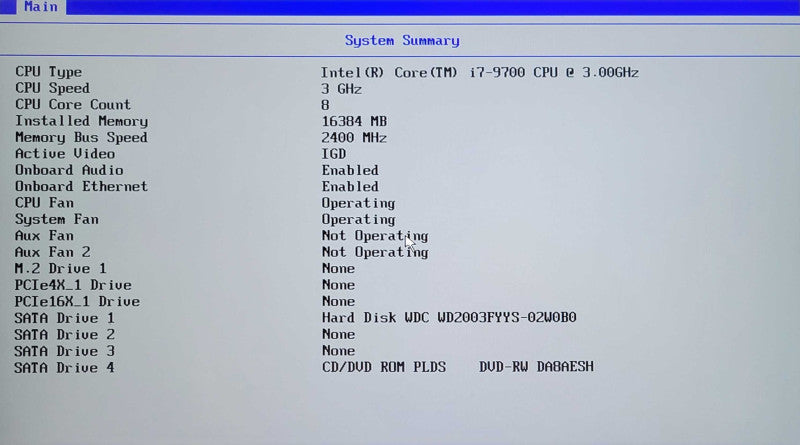Click Not Operating value for Aux Fan 2
This screenshot has width=800, height=445.
point(374,253)
